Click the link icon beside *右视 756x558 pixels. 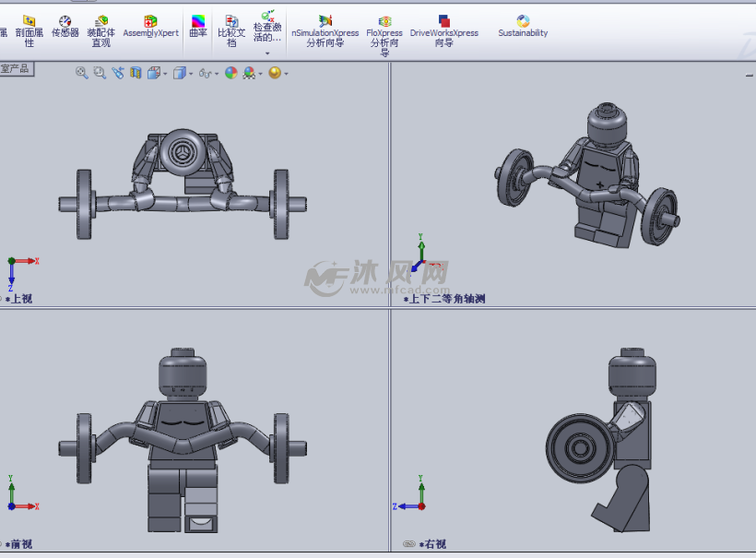point(409,544)
